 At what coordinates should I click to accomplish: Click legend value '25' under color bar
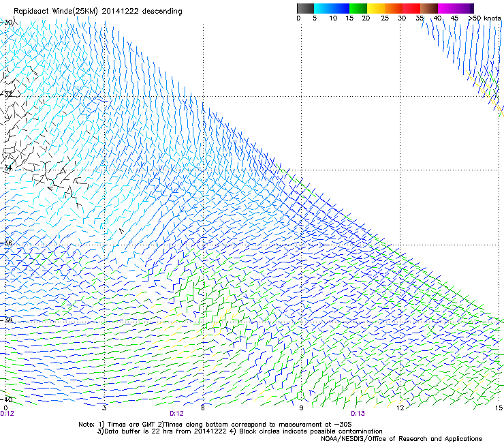pyautogui.click(x=384, y=18)
